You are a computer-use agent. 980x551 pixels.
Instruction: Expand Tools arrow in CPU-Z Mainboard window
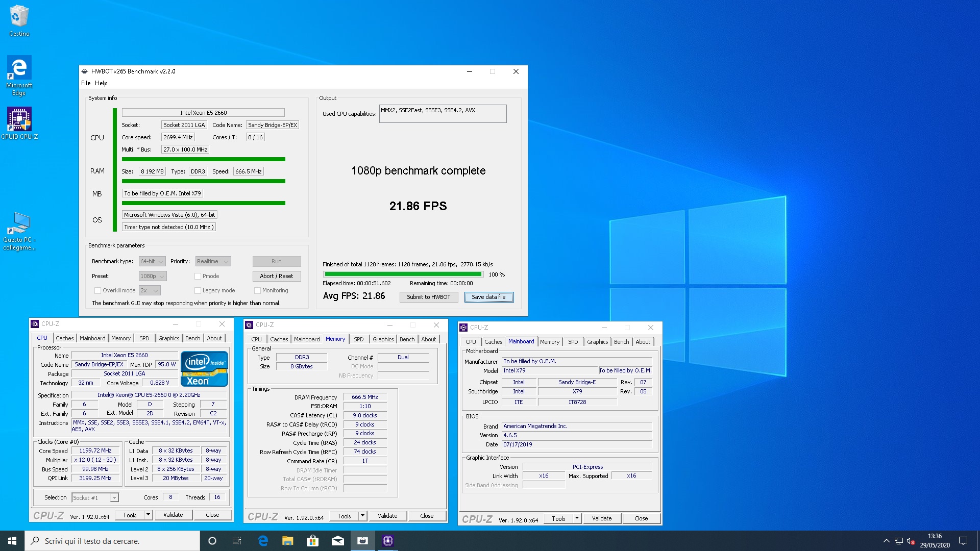[x=577, y=518]
